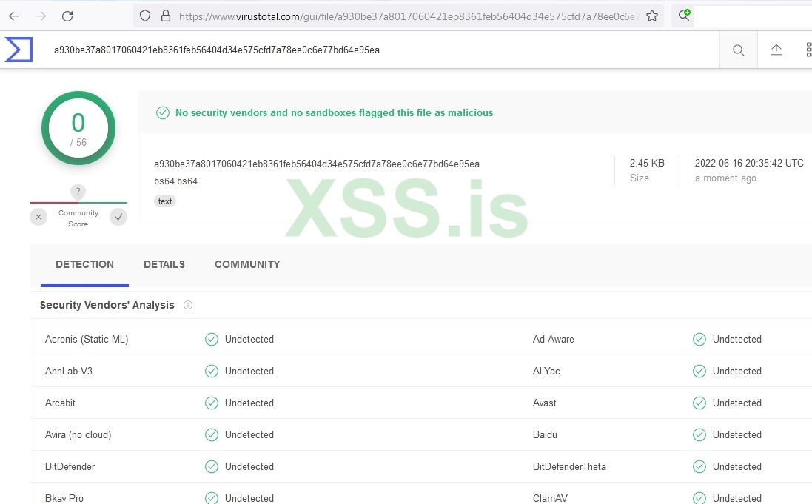Click the file hash search field
Image resolution: width=812 pixels, height=504 pixels.
[x=370, y=50]
